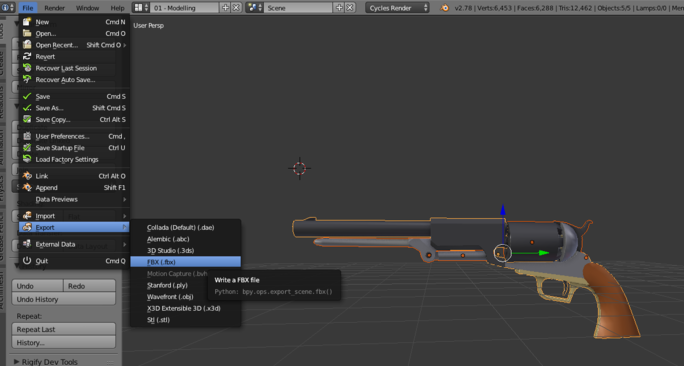This screenshot has height=366, width=684.
Task: Expand the Import submenu
Action: [74, 216]
